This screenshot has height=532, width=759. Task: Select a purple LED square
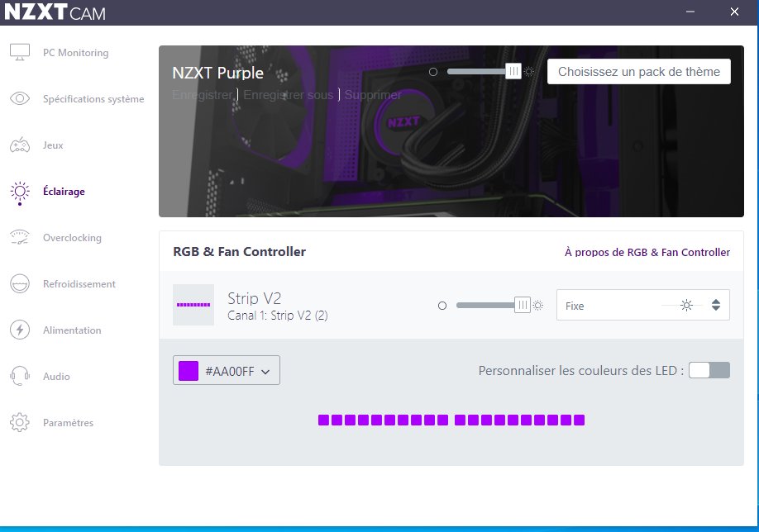(x=322, y=420)
